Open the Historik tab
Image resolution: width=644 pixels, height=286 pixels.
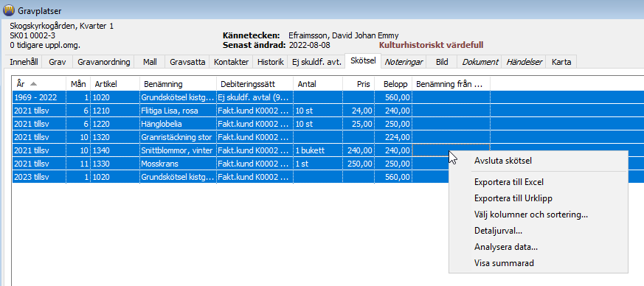click(x=270, y=63)
